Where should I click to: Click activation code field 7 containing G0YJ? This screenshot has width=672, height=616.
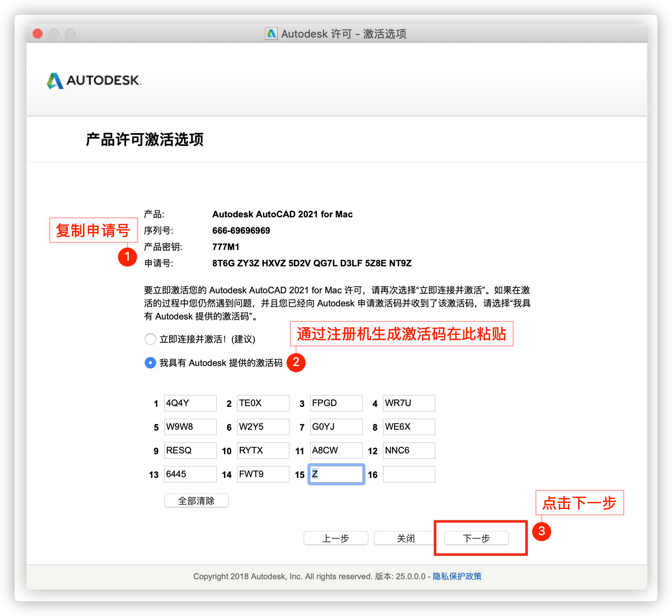tap(336, 427)
